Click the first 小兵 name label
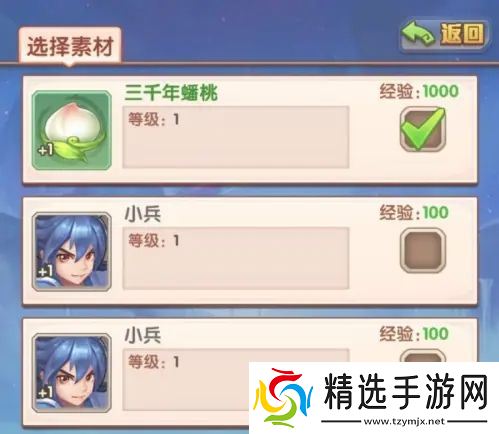 click(x=143, y=214)
